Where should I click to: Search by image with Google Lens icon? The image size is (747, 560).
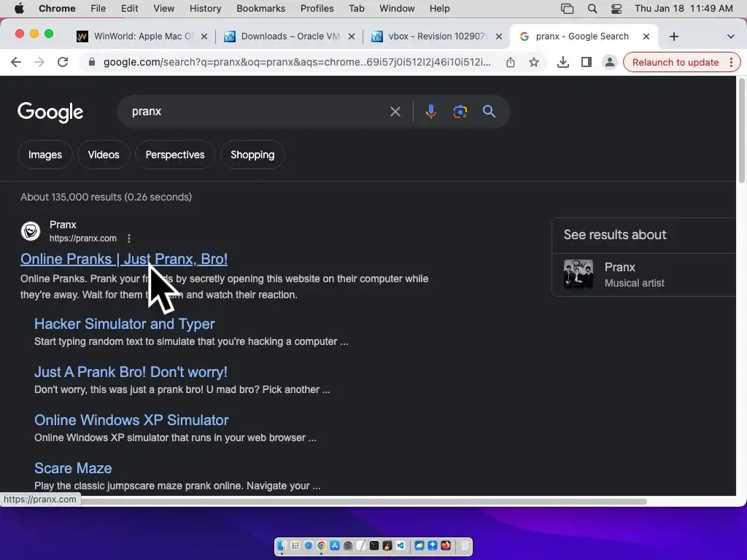[460, 112]
